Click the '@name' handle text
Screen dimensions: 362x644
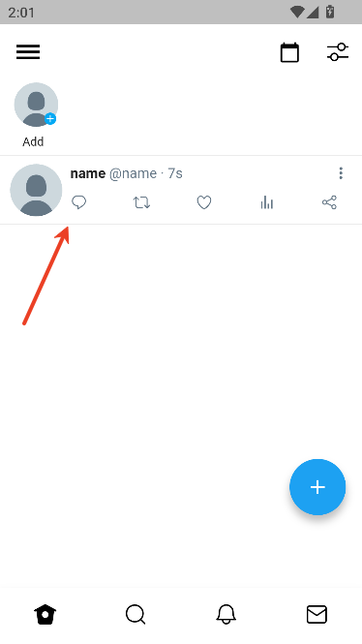(x=133, y=173)
